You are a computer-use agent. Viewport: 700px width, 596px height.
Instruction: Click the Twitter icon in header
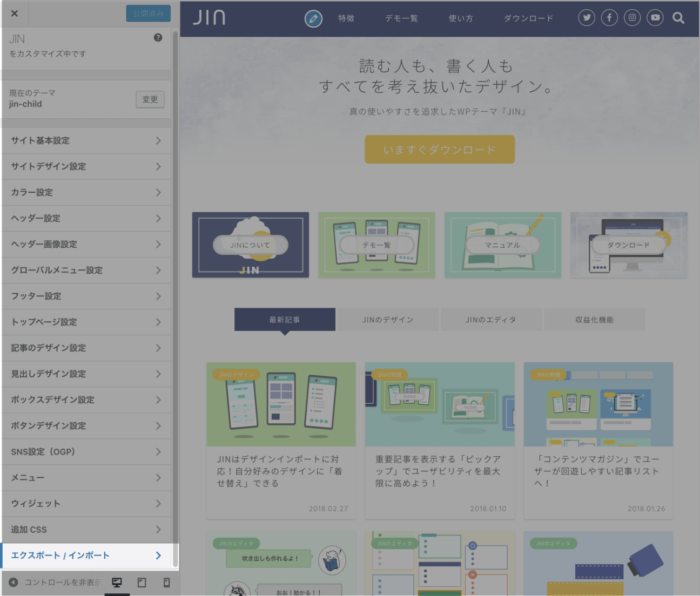pos(587,18)
